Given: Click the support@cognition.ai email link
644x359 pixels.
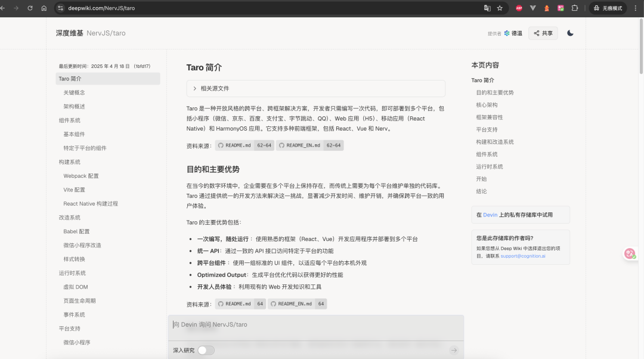Looking at the screenshot, I should [x=522, y=256].
